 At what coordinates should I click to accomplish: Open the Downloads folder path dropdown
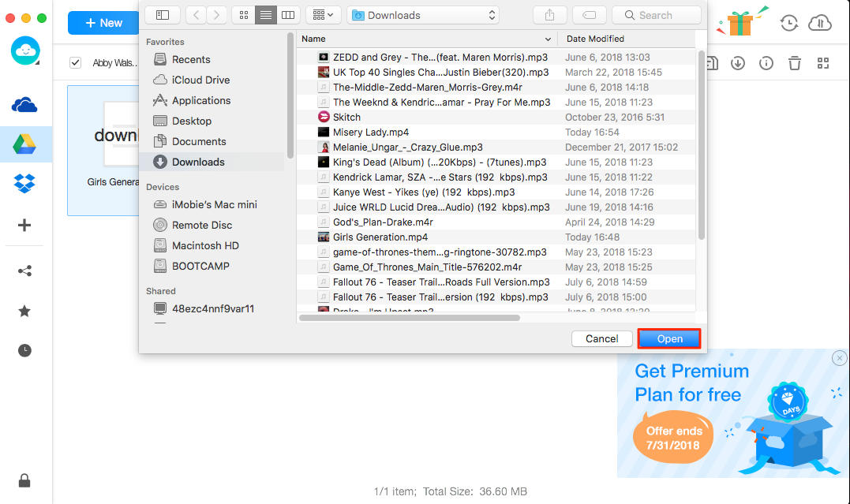tap(423, 15)
